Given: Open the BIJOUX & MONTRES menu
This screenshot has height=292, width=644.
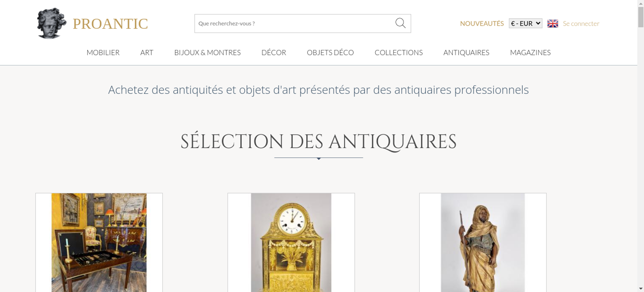Looking at the screenshot, I should [x=207, y=52].
